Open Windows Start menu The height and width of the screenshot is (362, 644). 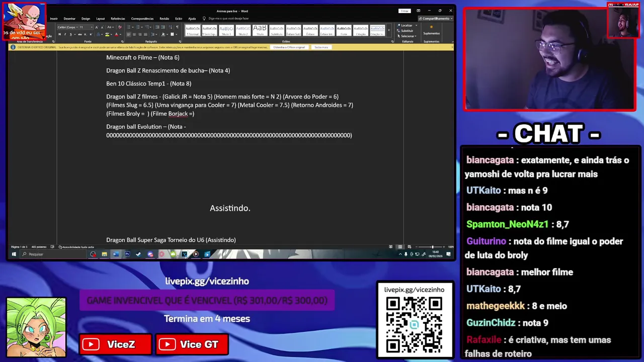[14, 254]
